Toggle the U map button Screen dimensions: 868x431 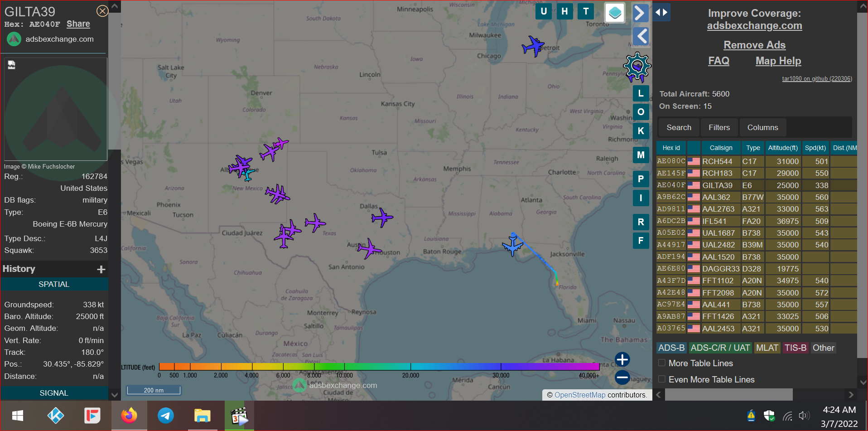coord(544,12)
